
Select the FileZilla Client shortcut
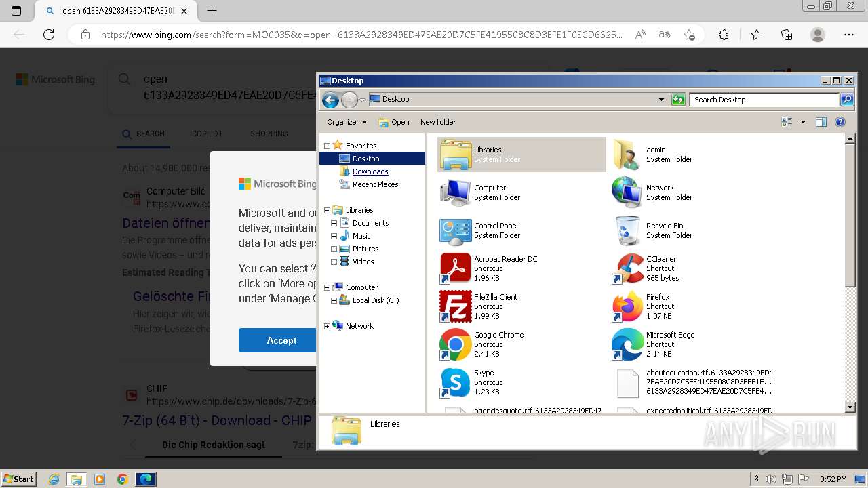click(455, 306)
